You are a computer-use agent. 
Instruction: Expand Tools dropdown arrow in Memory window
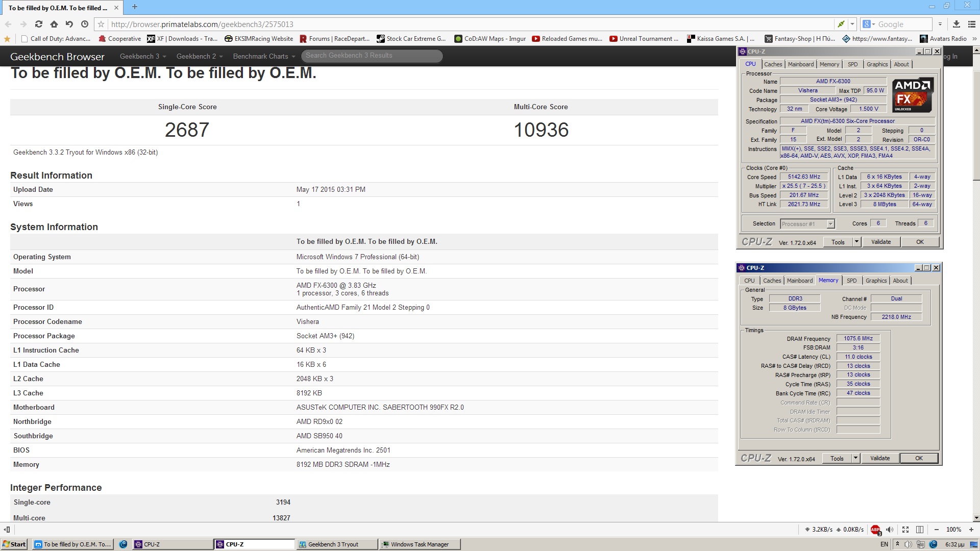[x=855, y=458]
